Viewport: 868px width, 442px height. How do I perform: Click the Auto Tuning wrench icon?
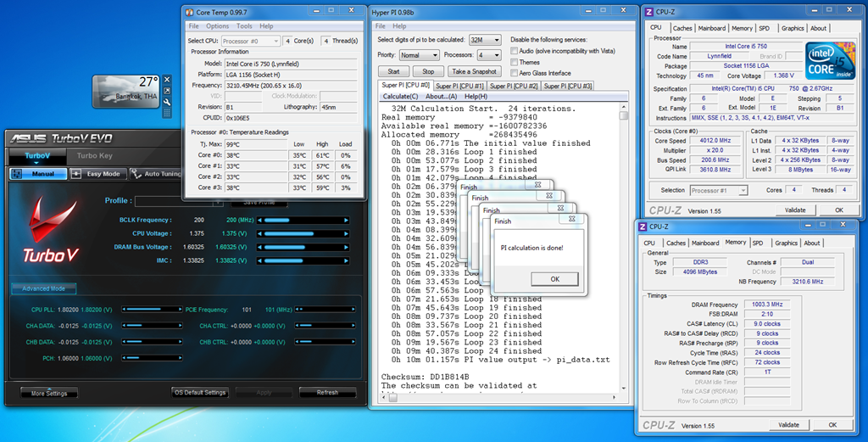[x=136, y=174]
